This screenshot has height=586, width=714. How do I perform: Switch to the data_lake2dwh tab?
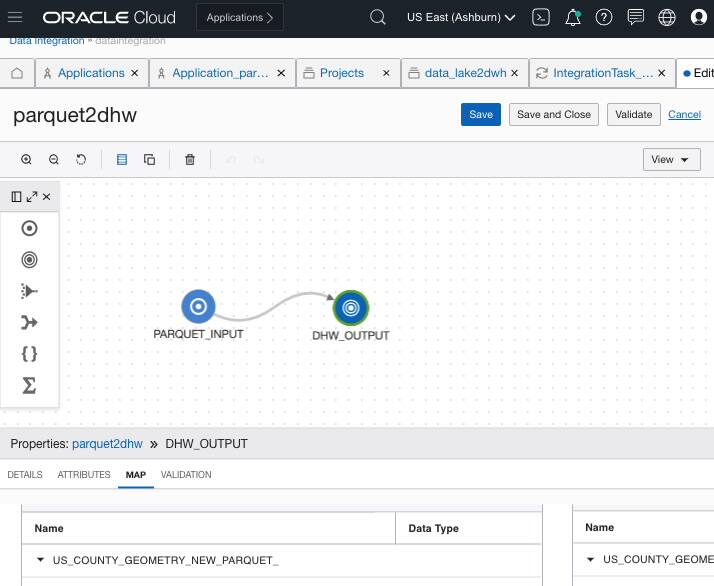pos(465,73)
